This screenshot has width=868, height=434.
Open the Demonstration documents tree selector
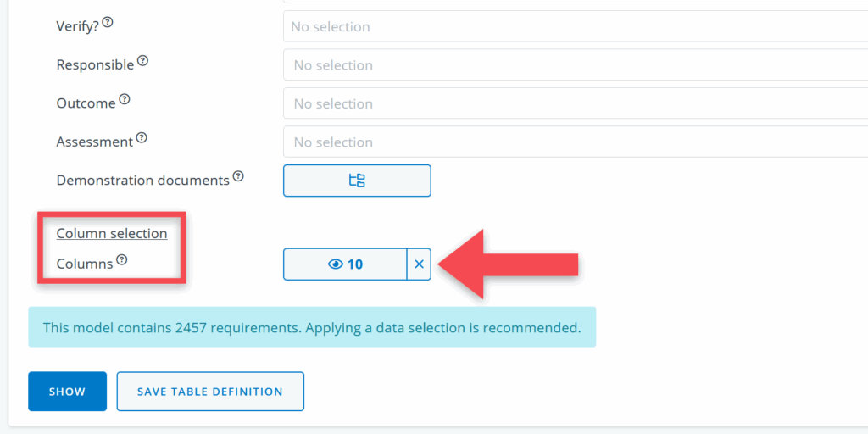click(x=357, y=181)
